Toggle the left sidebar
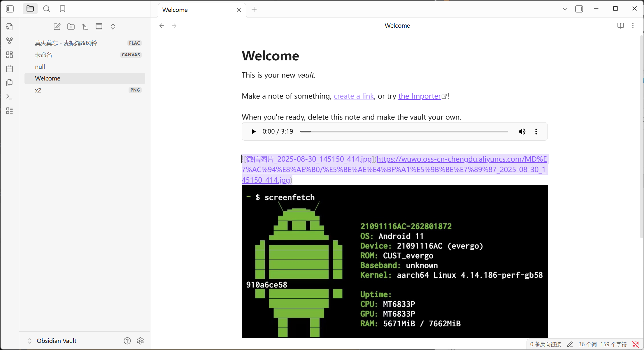Image resolution: width=644 pixels, height=350 pixels. click(10, 9)
